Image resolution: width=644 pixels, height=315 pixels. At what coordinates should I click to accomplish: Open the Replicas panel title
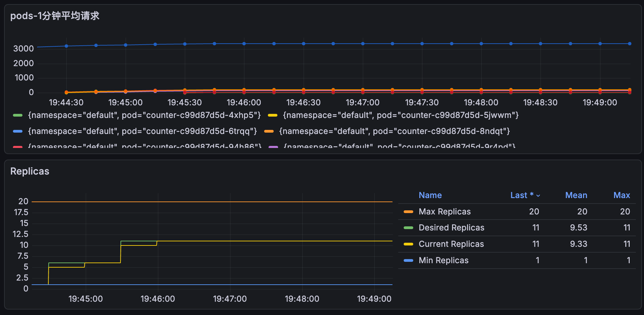(30, 171)
